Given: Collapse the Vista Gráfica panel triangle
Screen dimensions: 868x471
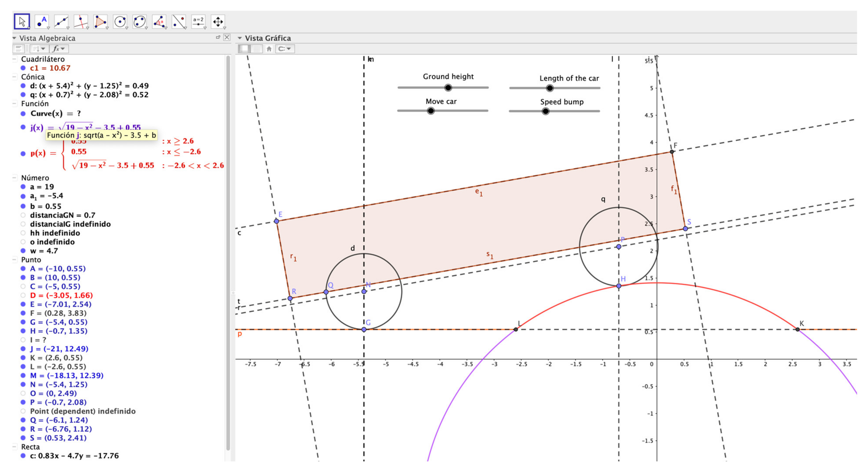Looking at the screenshot, I should point(240,38).
